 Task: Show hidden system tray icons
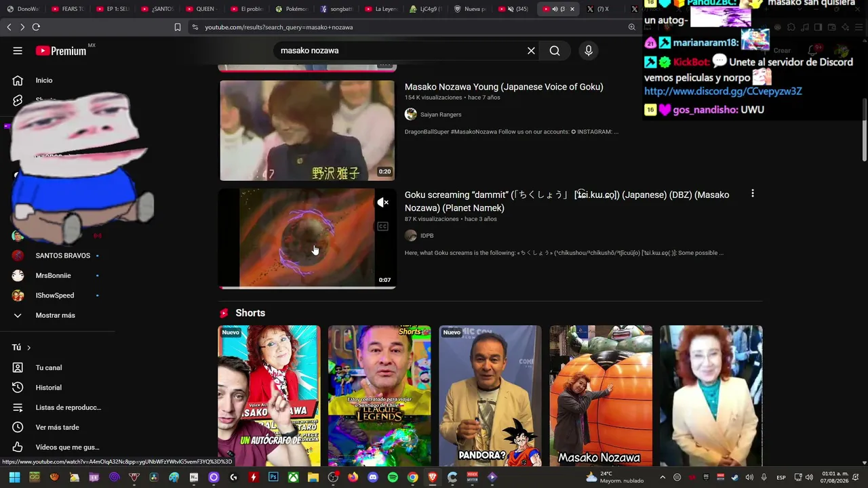[x=663, y=477]
